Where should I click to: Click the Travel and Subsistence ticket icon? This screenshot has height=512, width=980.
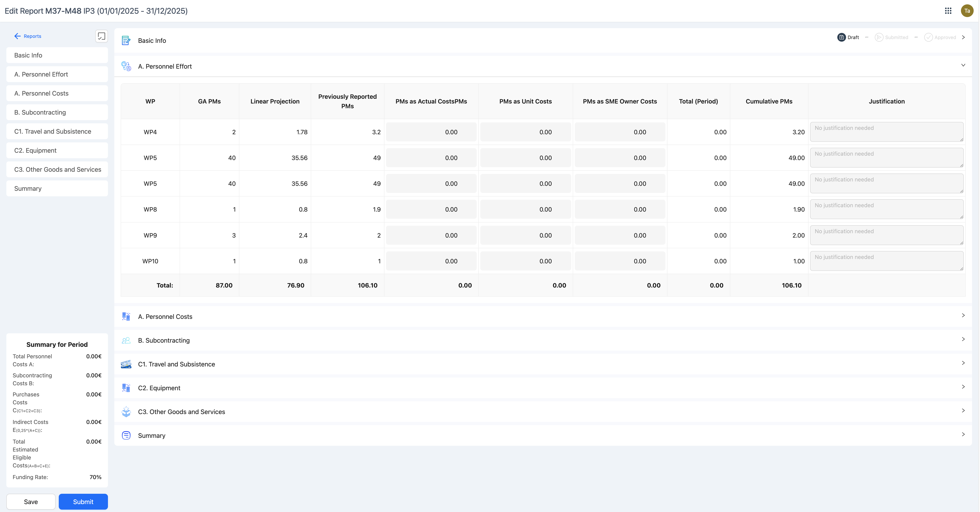(126, 364)
